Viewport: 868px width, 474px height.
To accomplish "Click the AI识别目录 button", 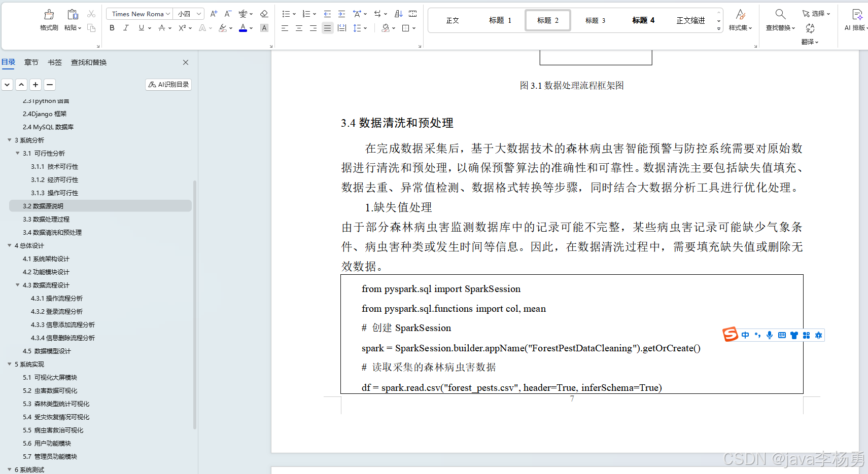I will [x=168, y=85].
